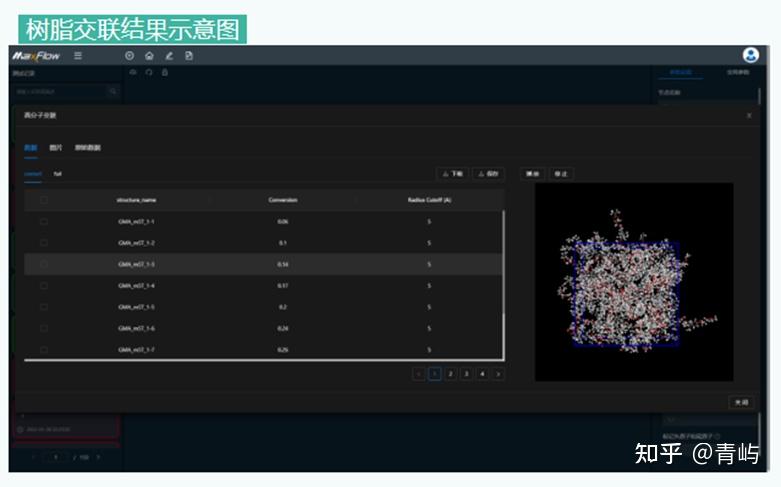Tick checkbox of row with Conversion 0.1

pos(44,243)
